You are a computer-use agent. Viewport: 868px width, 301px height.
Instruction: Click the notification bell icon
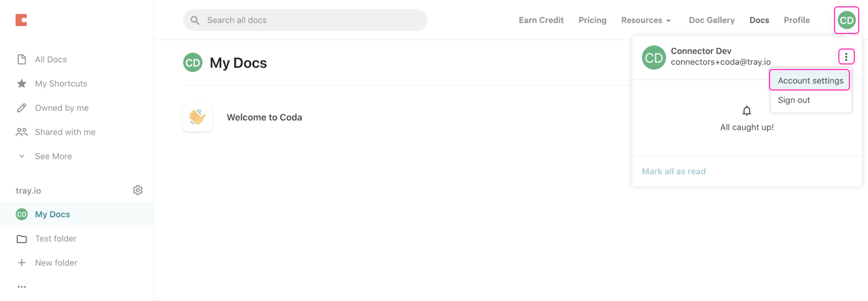tap(746, 111)
